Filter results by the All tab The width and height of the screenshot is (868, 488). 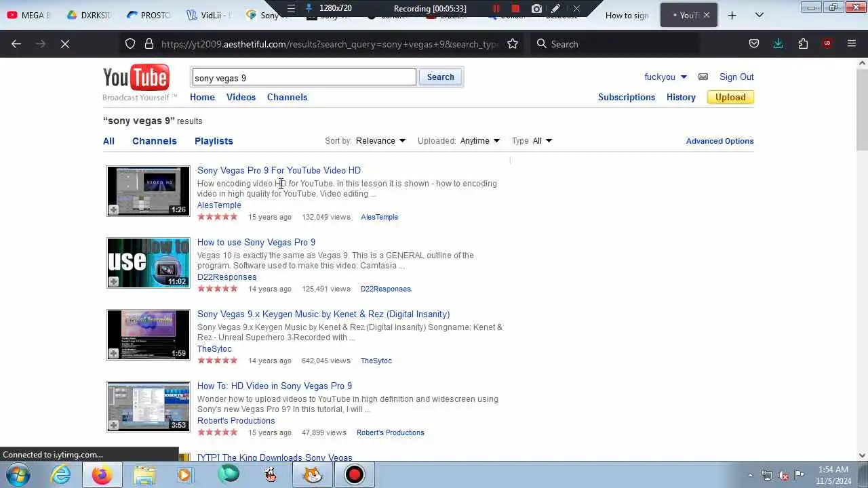pyautogui.click(x=108, y=141)
